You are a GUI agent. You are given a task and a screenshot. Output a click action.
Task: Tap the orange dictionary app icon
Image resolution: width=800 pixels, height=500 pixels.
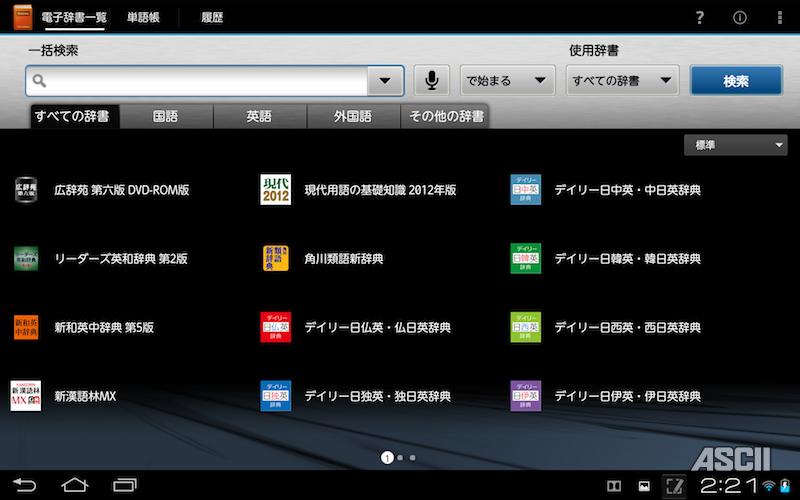(x=22, y=17)
